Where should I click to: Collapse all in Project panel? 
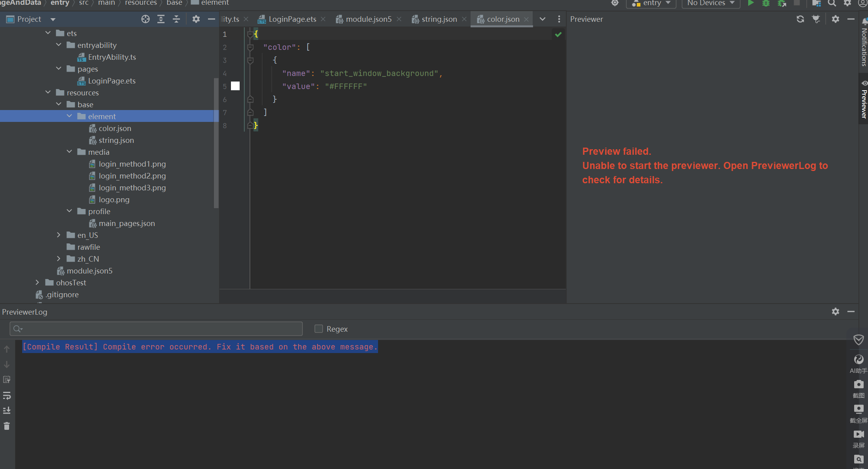(176, 19)
